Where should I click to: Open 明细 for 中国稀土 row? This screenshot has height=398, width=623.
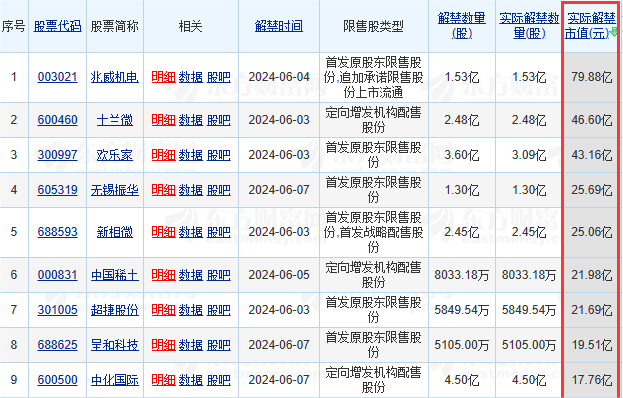[163, 275]
